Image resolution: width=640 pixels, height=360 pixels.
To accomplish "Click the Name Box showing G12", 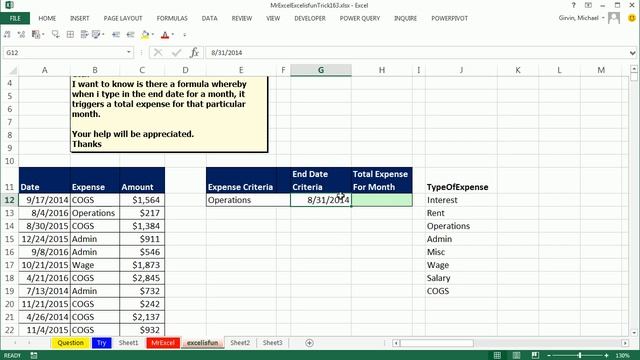I will click(64, 53).
